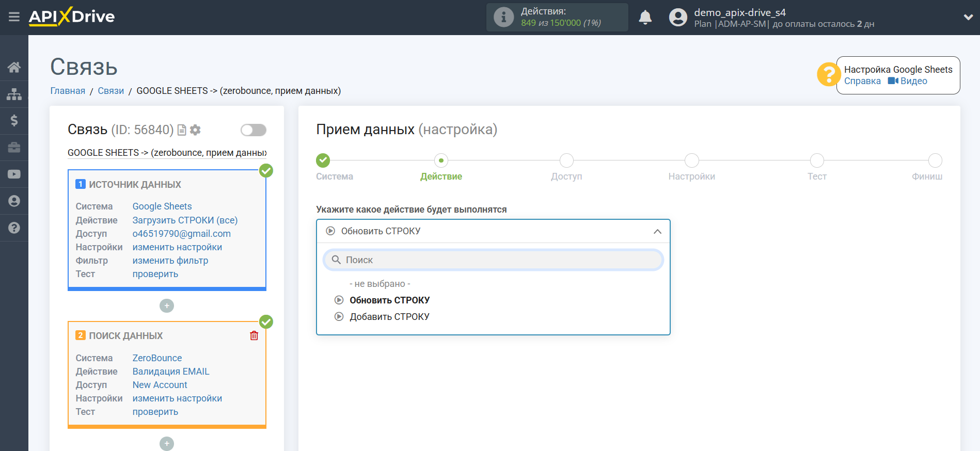Image resolution: width=980 pixels, height=451 pixels.
Task: Click the Действия usage progress indicator
Action: (x=557, y=18)
